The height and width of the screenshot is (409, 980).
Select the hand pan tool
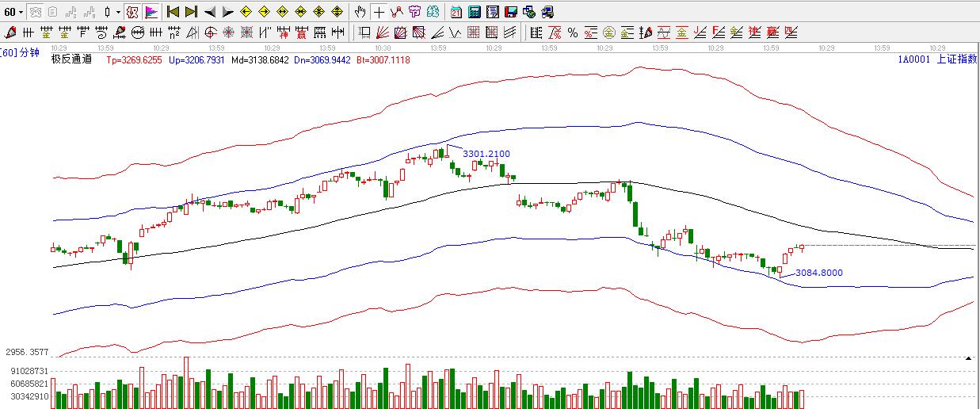point(360,12)
